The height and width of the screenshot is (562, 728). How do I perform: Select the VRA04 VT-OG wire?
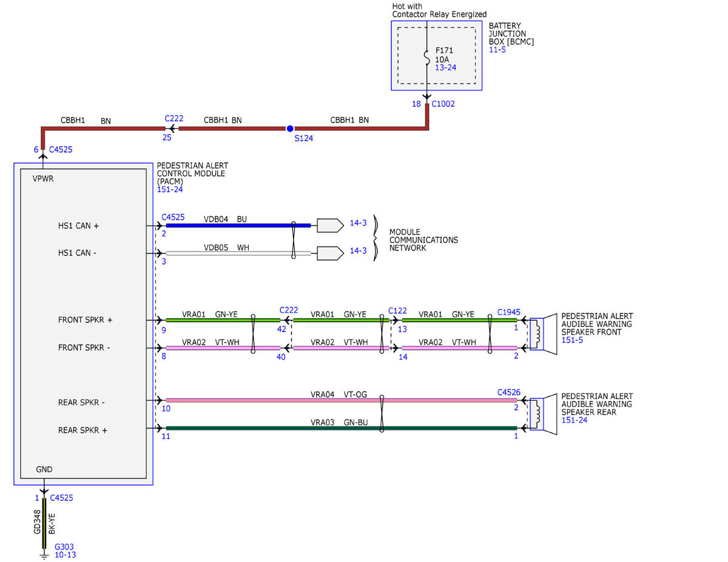[342, 400]
